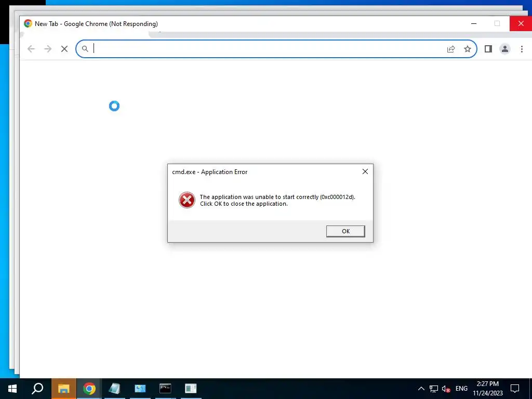The image size is (532, 399).
Task: Click the Chrome logo in title bar
Action: tap(28, 23)
